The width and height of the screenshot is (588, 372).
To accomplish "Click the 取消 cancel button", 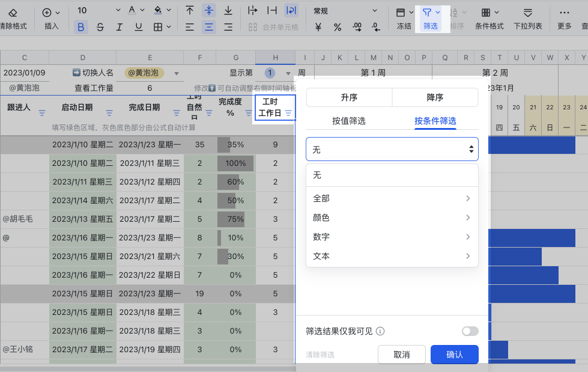I will [402, 355].
